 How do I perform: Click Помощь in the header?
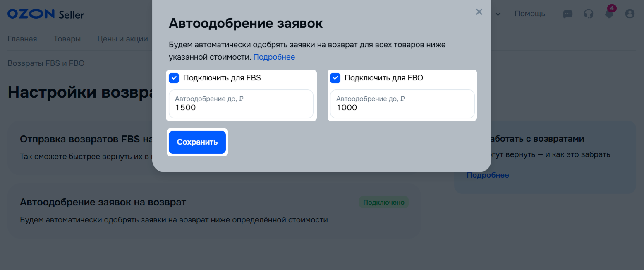[529, 14]
